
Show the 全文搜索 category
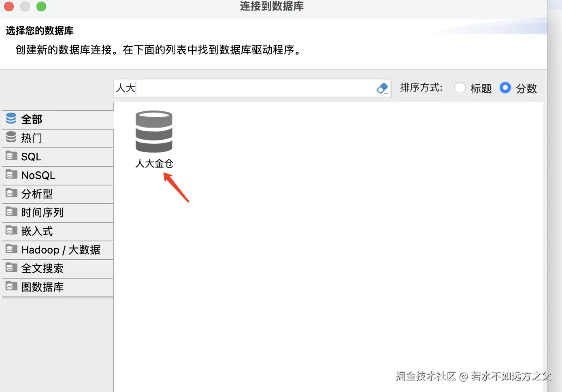tap(58, 268)
